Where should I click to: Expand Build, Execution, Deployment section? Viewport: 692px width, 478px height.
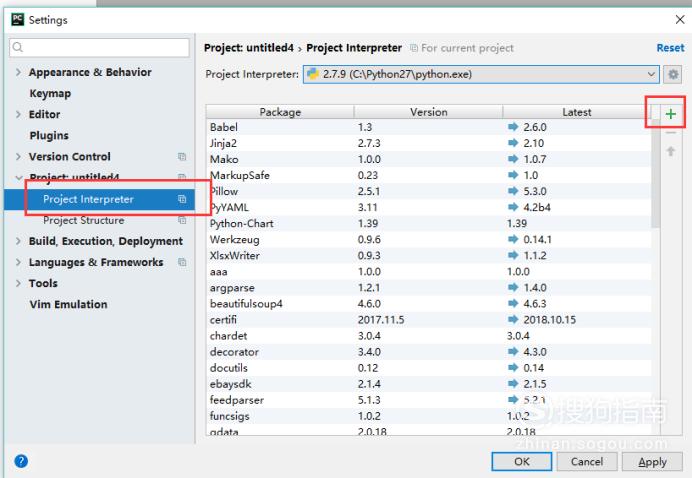coord(18,241)
